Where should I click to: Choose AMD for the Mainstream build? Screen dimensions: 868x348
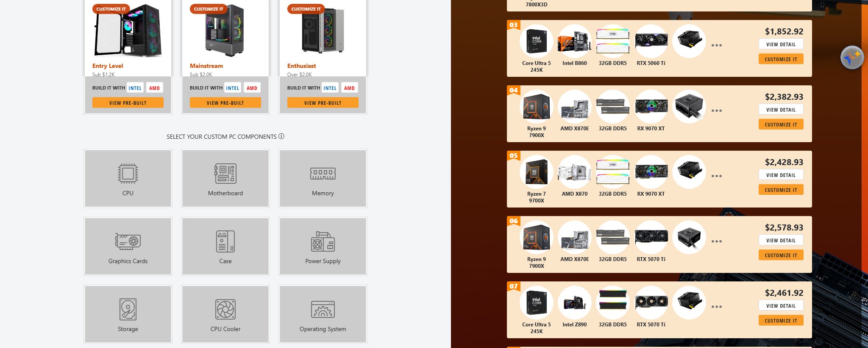pos(252,88)
